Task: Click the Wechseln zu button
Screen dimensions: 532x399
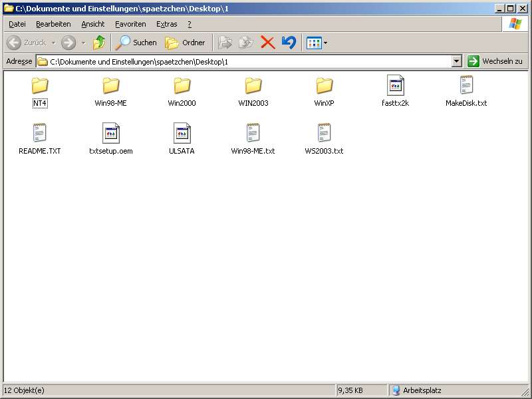Action: [x=495, y=61]
